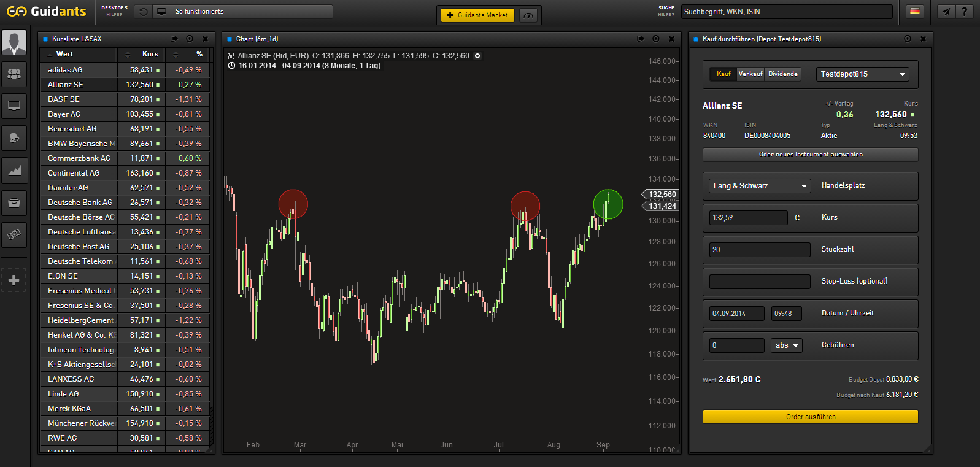Click Oder neues Instrument auswählen button

[x=811, y=155]
